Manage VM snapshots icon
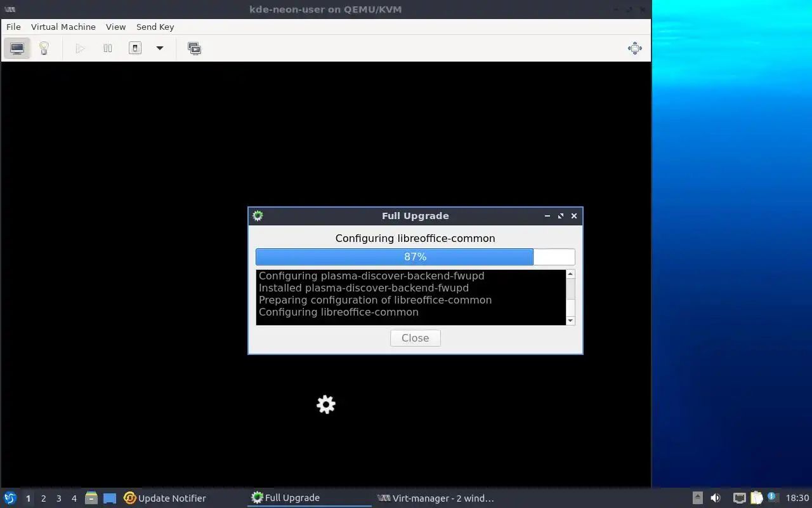Viewport: 812px width, 508px height. click(x=194, y=48)
